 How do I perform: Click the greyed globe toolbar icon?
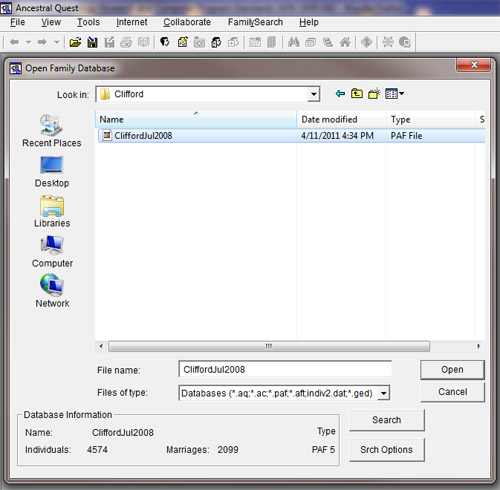(405, 42)
